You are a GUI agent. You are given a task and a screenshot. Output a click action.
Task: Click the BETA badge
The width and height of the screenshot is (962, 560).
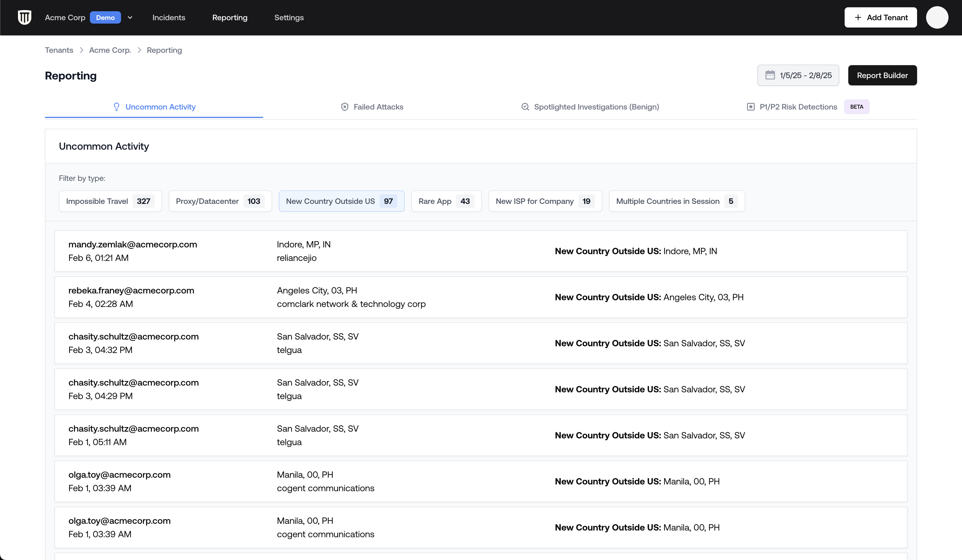coord(856,107)
